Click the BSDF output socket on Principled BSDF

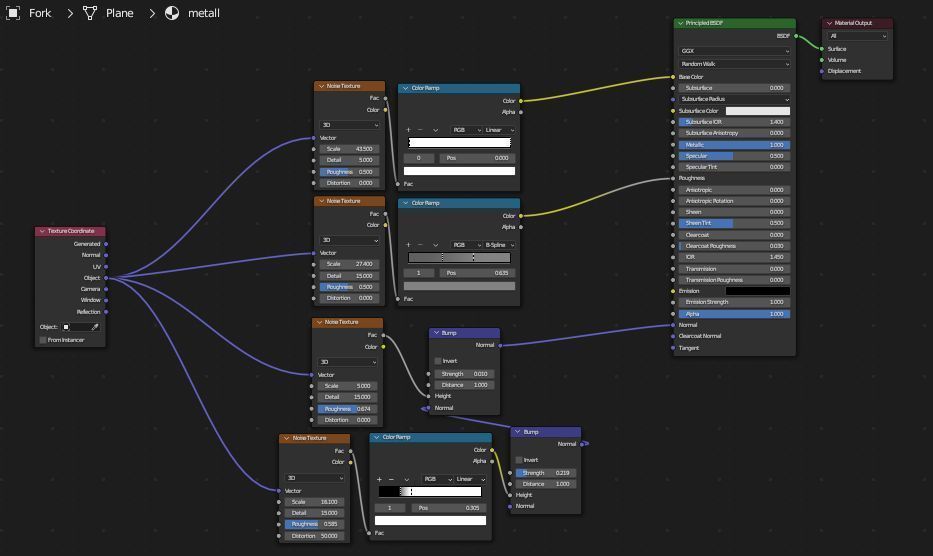[x=796, y=36]
